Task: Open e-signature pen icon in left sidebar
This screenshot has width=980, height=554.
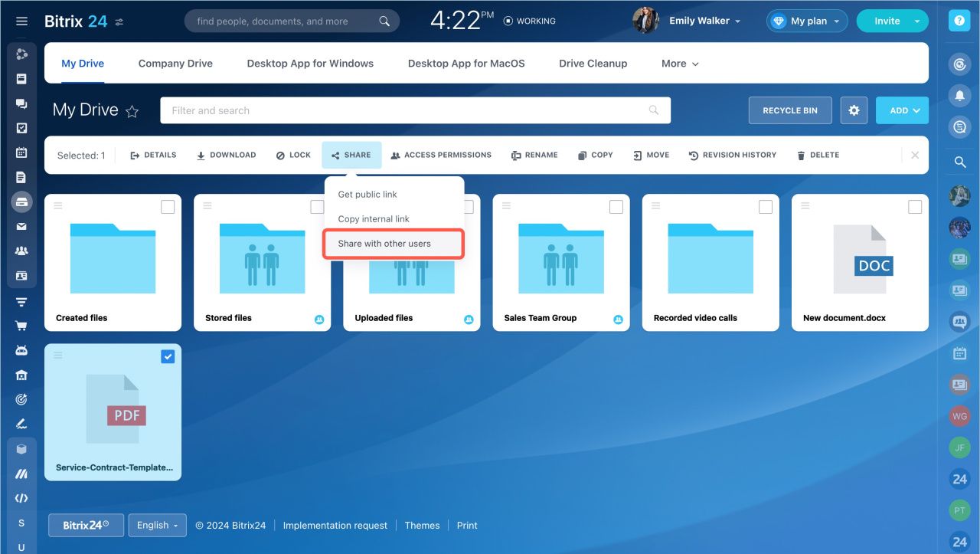Action: click(x=21, y=424)
